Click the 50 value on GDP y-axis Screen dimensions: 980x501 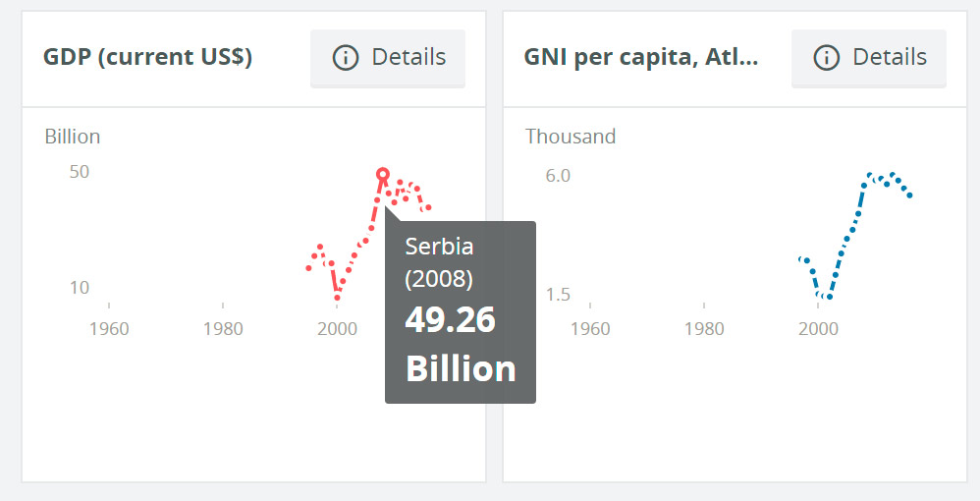79,172
